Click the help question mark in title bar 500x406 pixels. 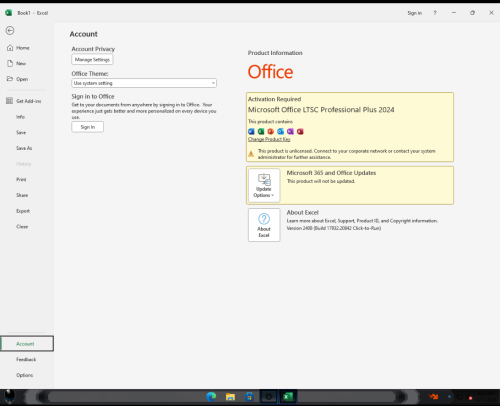tap(435, 13)
